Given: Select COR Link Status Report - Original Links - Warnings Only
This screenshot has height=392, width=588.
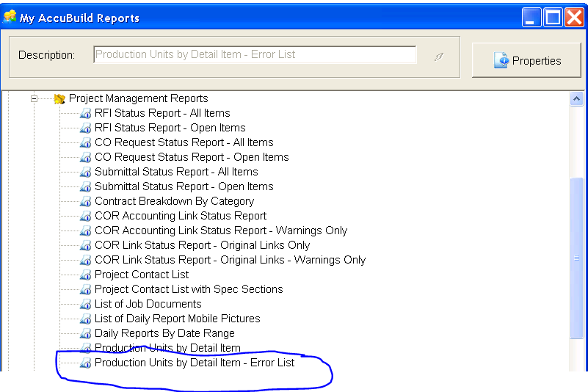Looking at the screenshot, I should pos(231,260).
